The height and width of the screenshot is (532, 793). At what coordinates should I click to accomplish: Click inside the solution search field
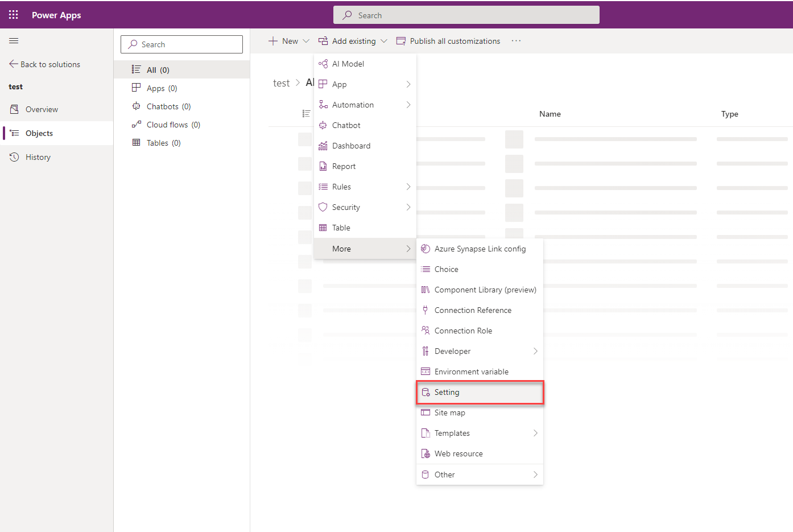[x=181, y=44]
